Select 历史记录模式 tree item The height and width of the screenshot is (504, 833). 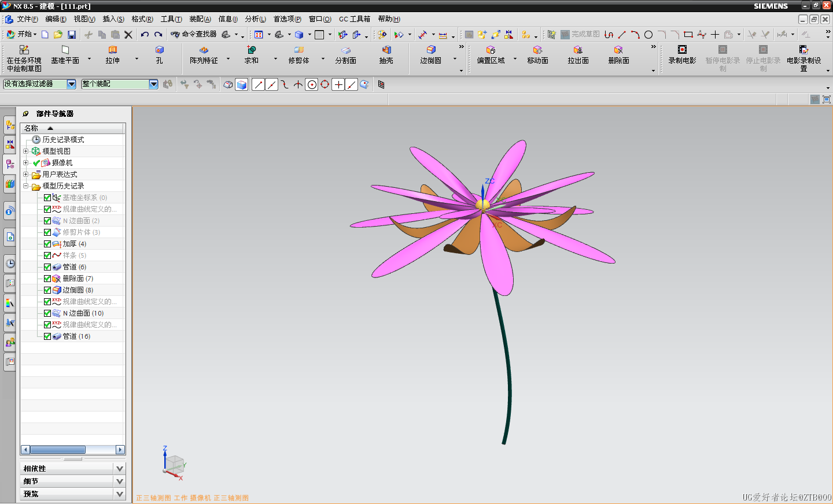63,140
